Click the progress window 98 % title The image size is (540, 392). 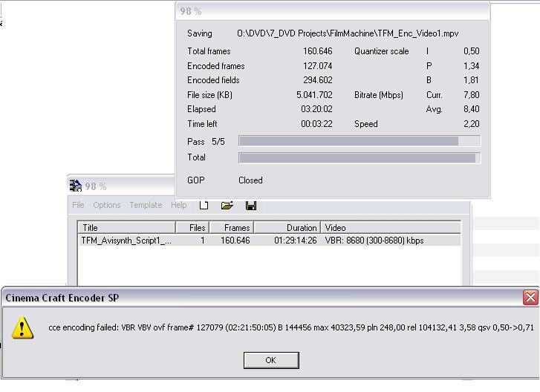pyautogui.click(x=190, y=11)
